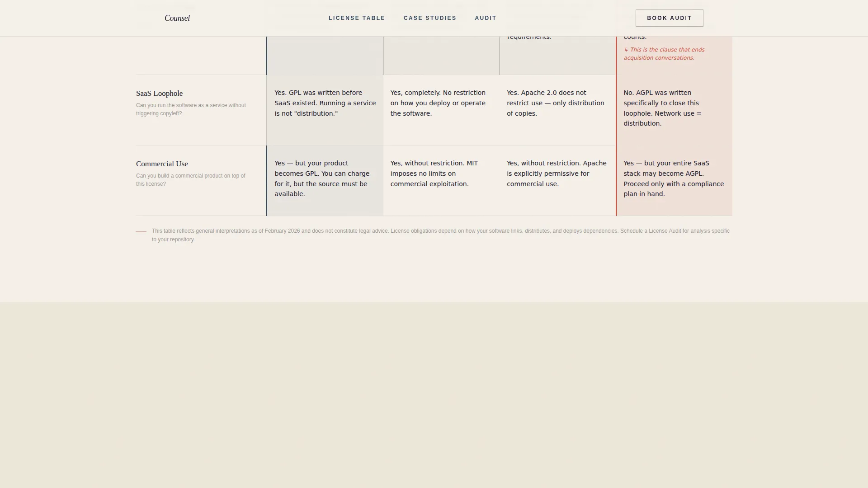
Task: Click the 'Yes — but your entire SaaS stack' cell
Action: (674, 181)
